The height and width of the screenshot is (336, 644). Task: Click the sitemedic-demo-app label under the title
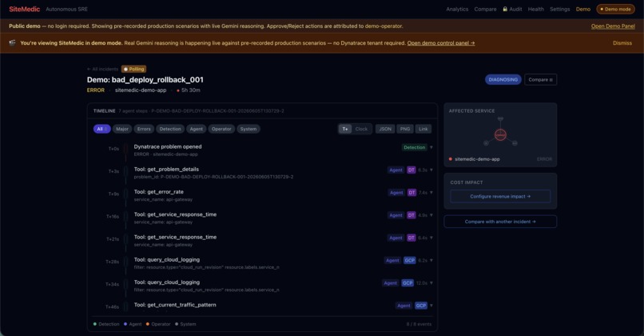141,90
